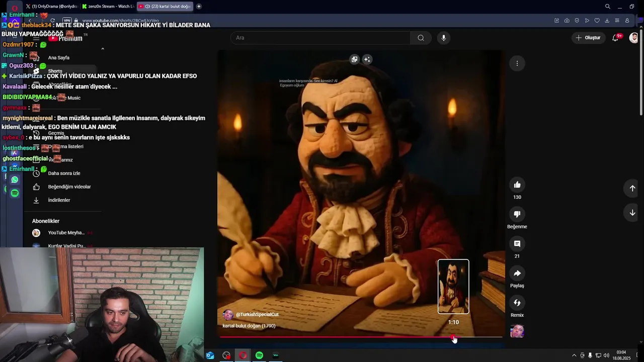The width and height of the screenshot is (644, 362).
Task: Click the Oluştur create button
Action: point(588,38)
